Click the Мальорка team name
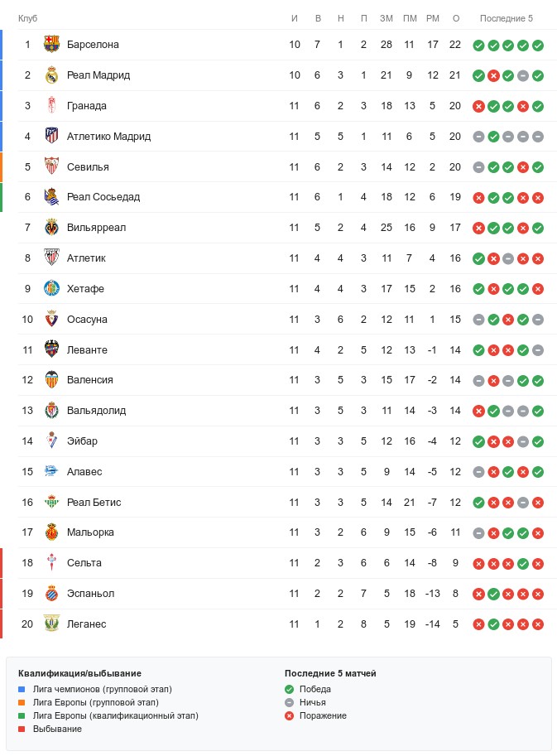This screenshot has width=557, height=756. click(x=90, y=532)
